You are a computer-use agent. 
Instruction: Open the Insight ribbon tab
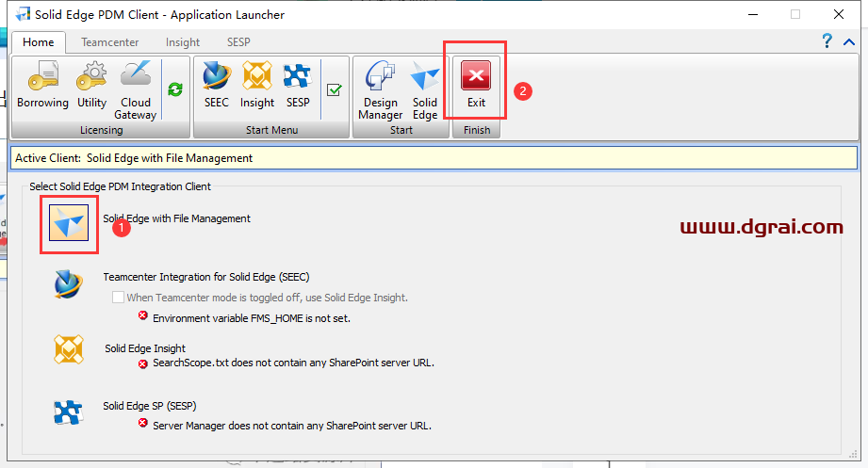[183, 42]
